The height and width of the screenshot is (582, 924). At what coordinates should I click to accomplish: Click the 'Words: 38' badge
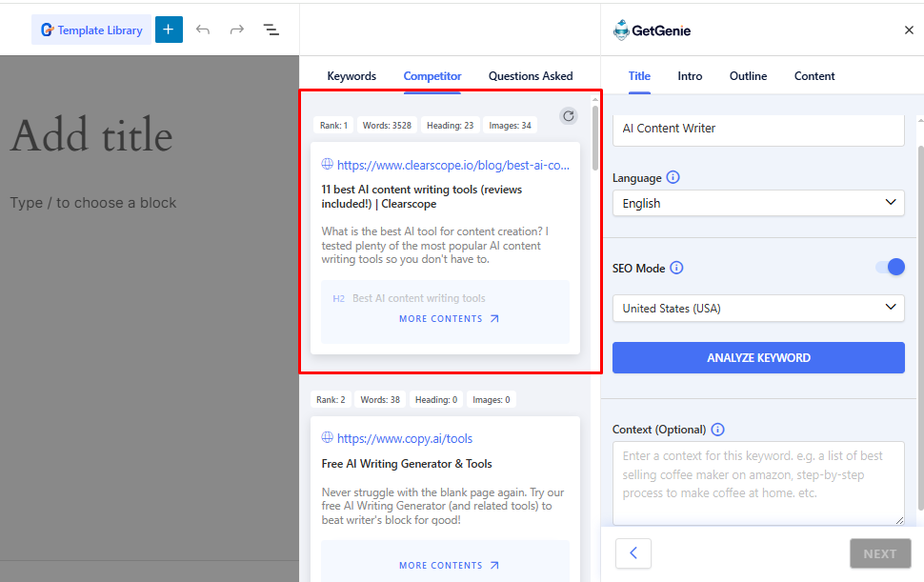point(380,399)
